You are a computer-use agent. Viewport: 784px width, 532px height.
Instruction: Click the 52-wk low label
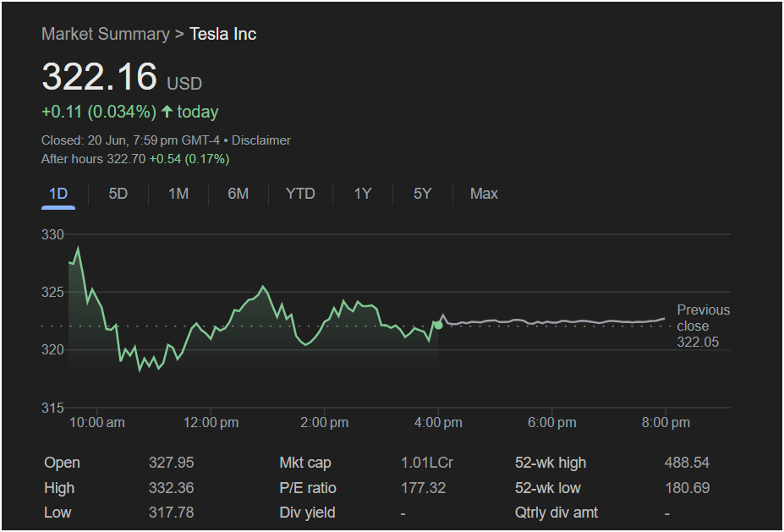548,488
